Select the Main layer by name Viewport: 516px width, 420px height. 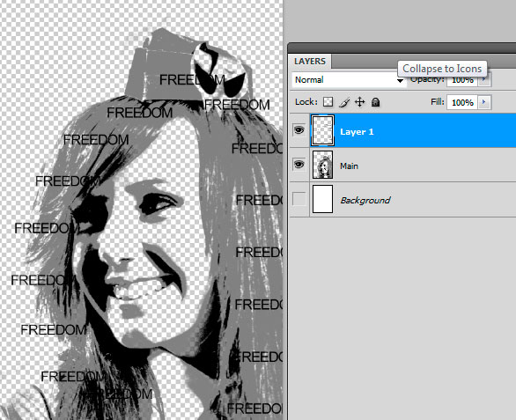point(350,166)
